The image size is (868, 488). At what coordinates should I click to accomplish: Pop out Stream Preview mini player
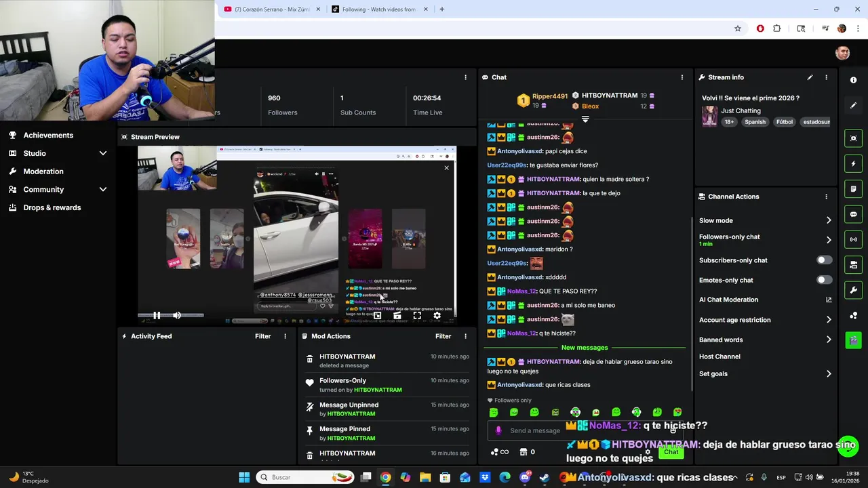pos(378,315)
